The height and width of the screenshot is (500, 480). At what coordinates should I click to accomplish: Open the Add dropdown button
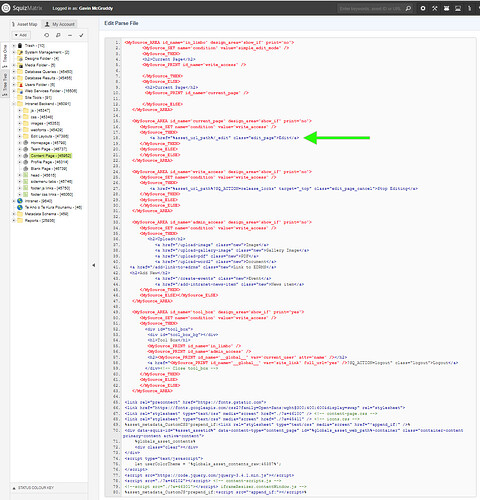pyautogui.click(x=21, y=35)
